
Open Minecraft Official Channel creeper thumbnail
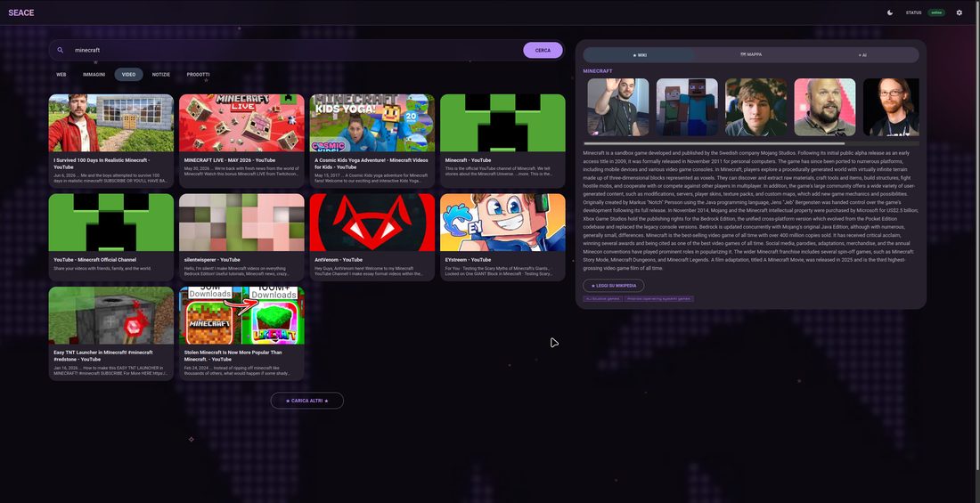click(x=111, y=223)
